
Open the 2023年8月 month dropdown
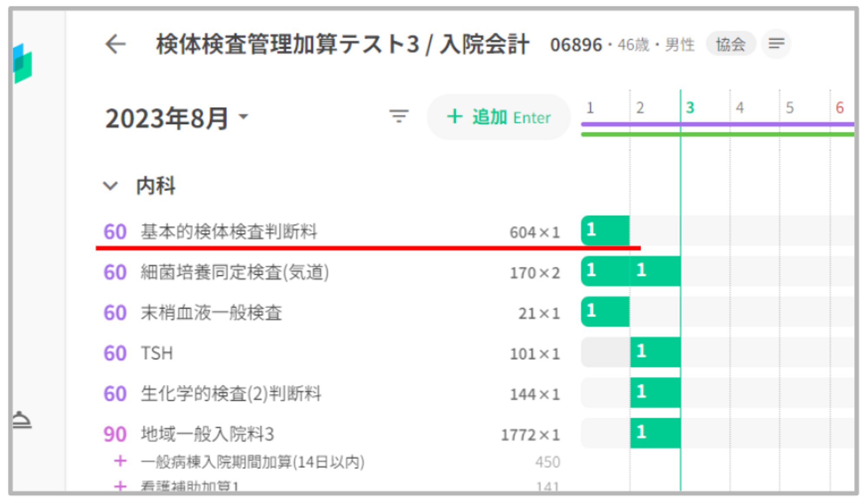click(x=176, y=118)
